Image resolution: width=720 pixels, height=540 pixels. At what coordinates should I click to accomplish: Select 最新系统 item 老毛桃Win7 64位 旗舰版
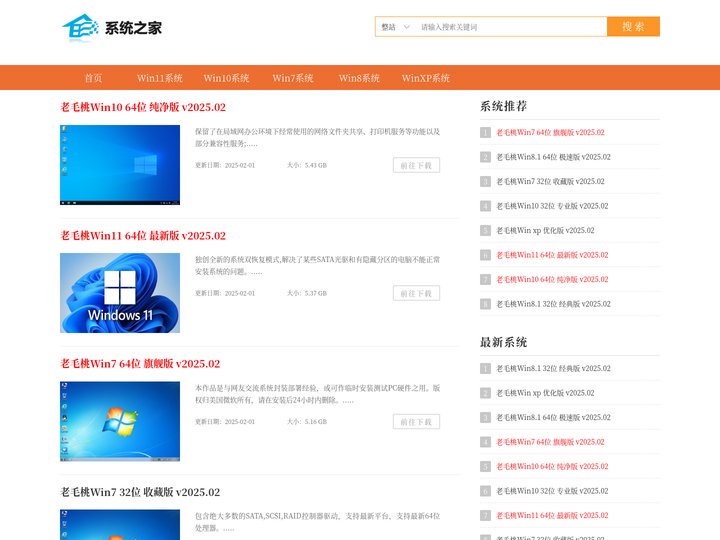pos(550,442)
